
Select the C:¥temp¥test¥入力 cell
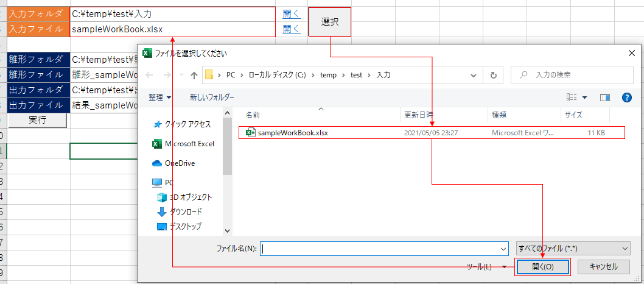(173, 14)
